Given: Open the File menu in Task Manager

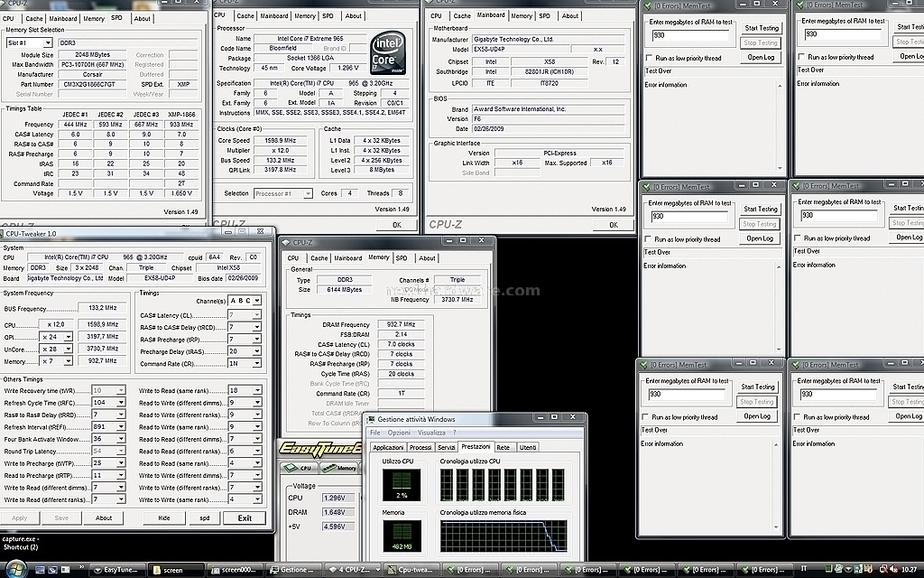Looking at the screenshot, I should (375, 433).
